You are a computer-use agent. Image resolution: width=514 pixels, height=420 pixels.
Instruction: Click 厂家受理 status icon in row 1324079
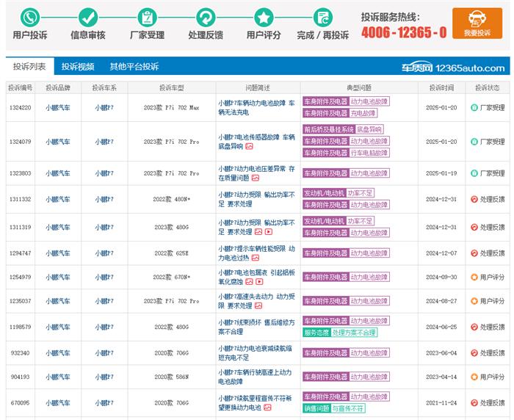point(474,142)
